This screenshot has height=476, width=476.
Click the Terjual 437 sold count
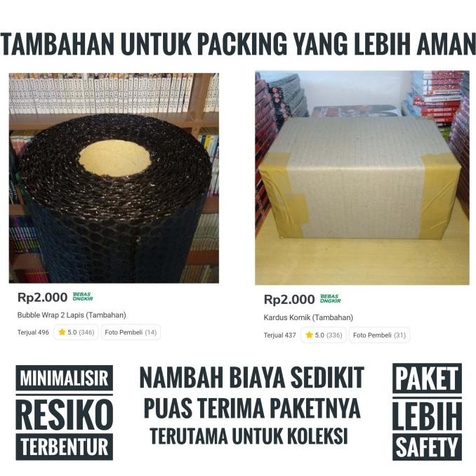click(x=279, y=335)
